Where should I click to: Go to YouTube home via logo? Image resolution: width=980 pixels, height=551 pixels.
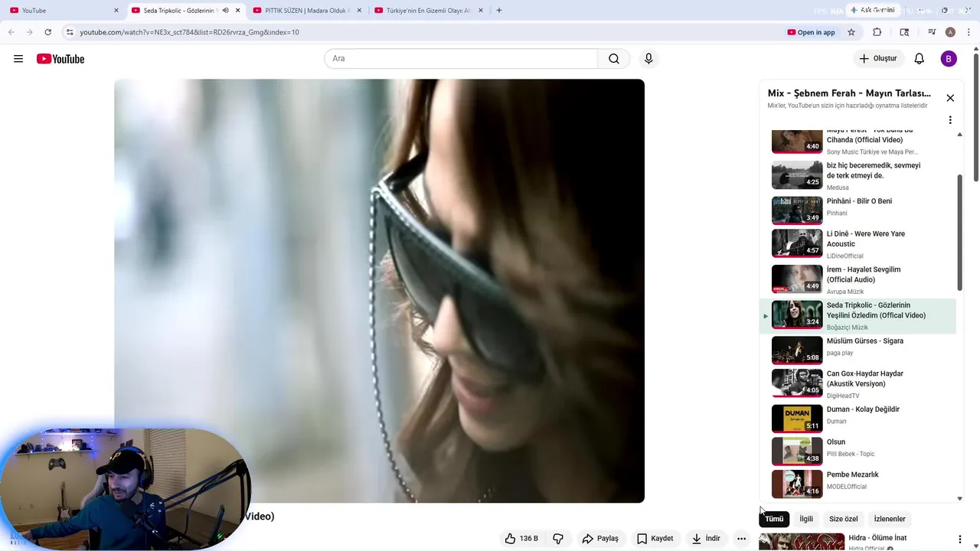[x=60, y=59]
